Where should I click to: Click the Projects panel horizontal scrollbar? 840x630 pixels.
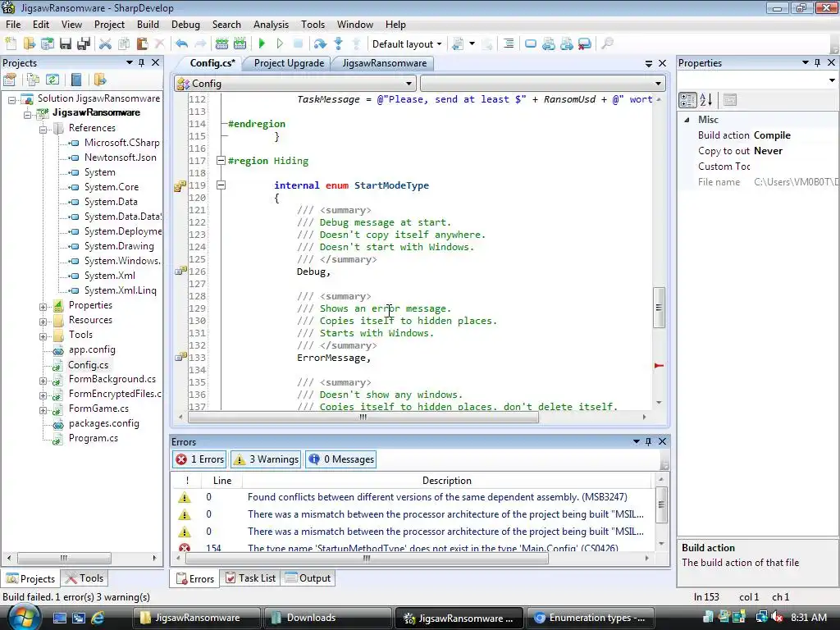pos(63,558)
